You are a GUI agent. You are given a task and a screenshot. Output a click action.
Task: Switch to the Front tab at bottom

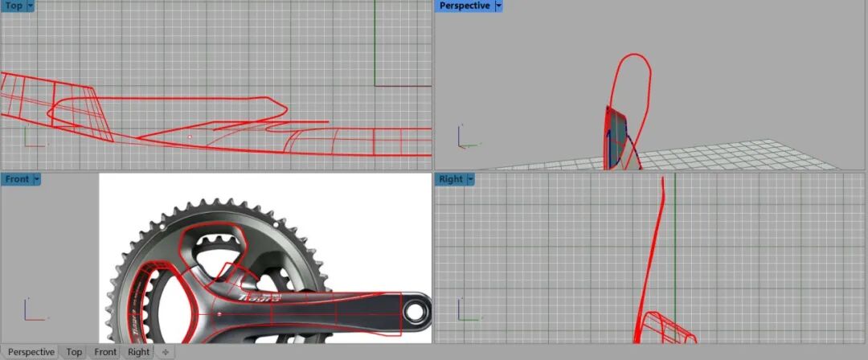point(105,352)
